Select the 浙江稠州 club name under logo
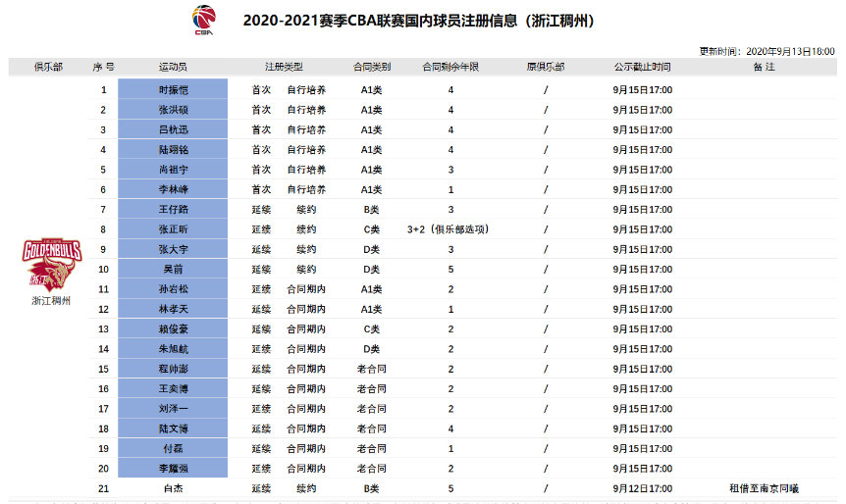This screenshot has height=504, width=846. pyautogui.click(x=51, y=301)
